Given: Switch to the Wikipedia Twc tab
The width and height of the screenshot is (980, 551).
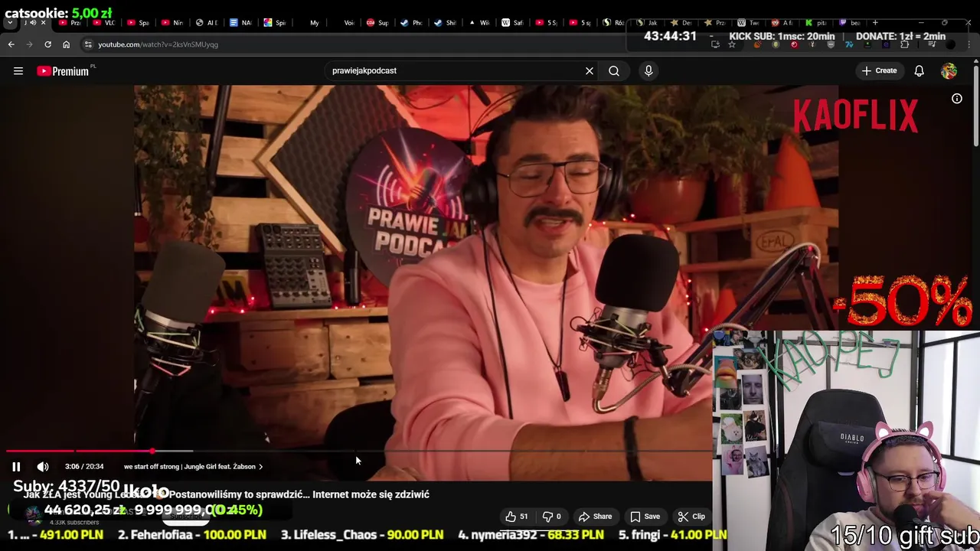Looking at the screenshot, I should pos(750,22).
